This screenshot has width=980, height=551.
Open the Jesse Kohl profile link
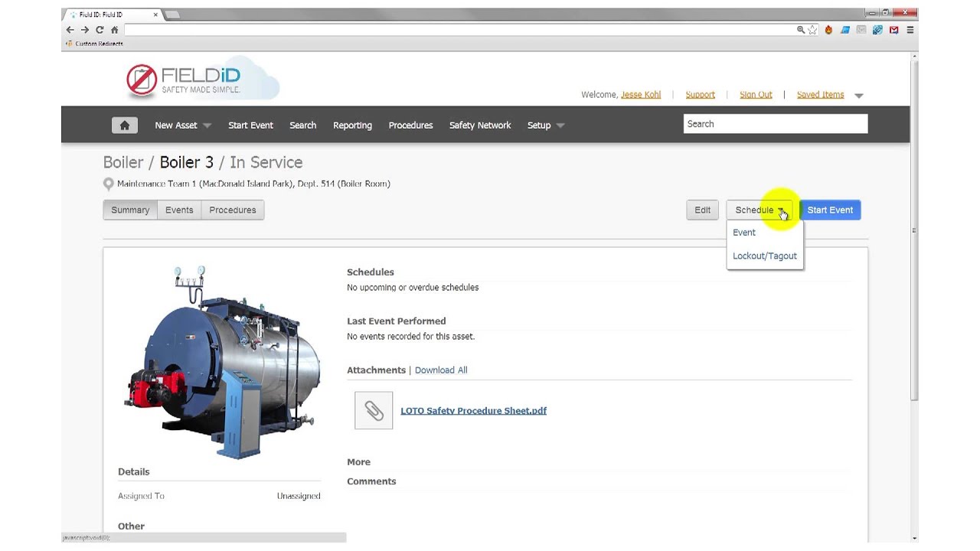point(641,95)
